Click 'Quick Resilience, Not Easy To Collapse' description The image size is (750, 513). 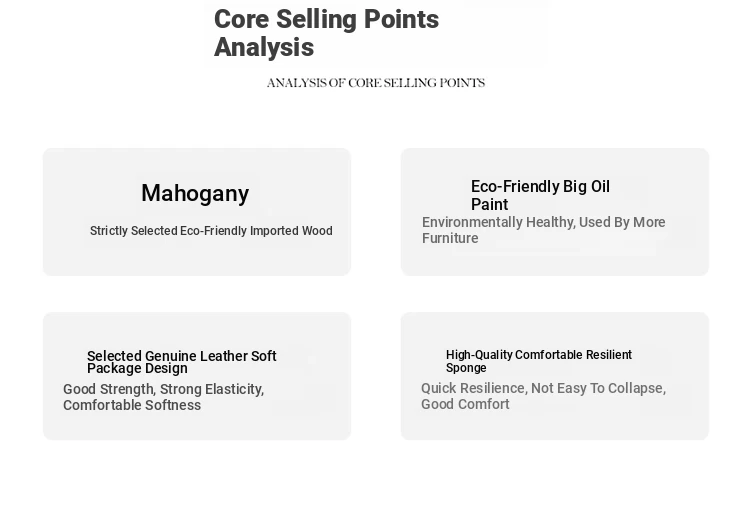tap(543, 388)
